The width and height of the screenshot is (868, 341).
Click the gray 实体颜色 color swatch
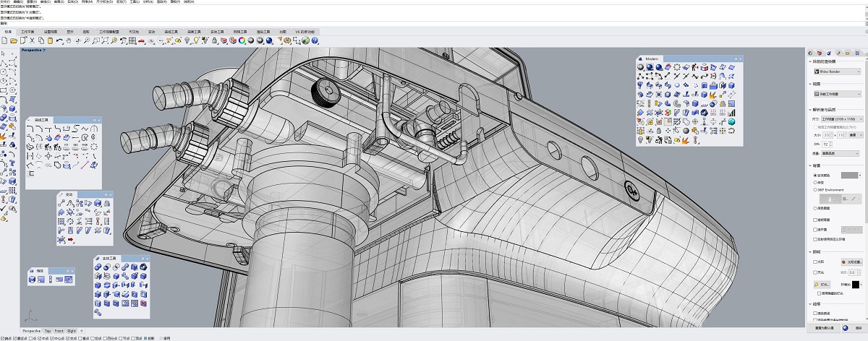click(x=849, y=175)
